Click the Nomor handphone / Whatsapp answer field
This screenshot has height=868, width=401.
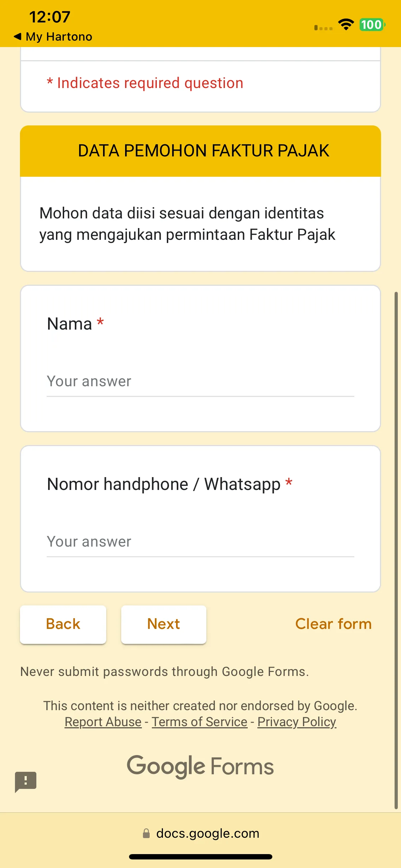[x=200, y=542]
